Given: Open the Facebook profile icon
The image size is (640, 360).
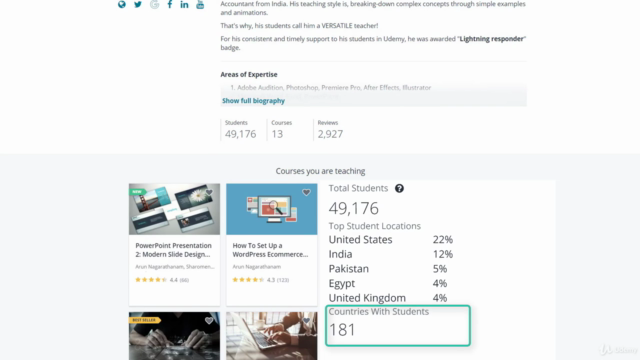Looking at the screenshot, I should 170,4.
